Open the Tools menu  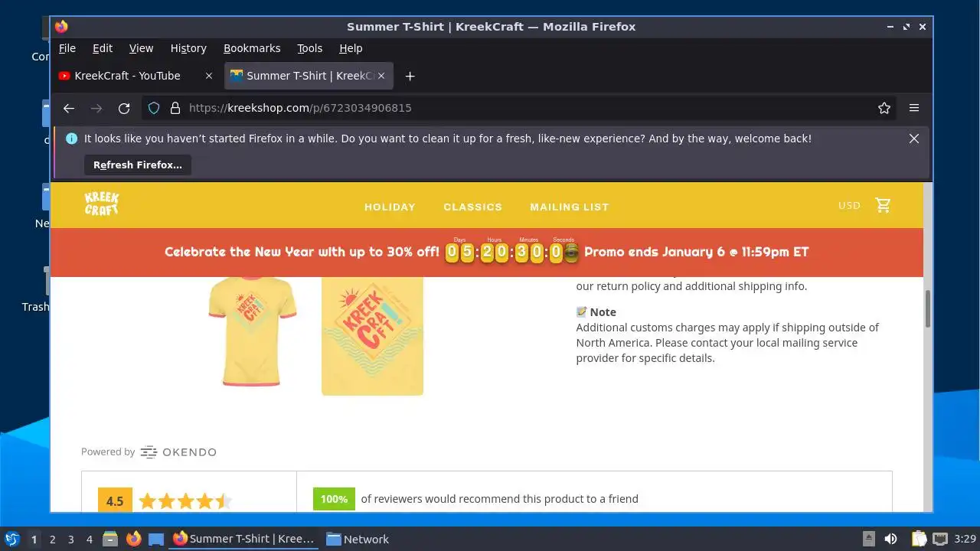click(310, 48)
